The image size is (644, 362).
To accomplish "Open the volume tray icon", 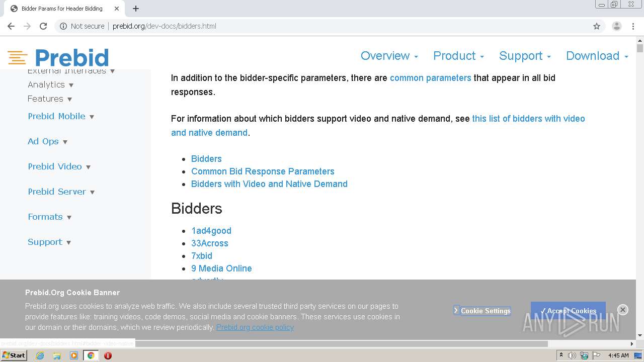I will 572,355.
